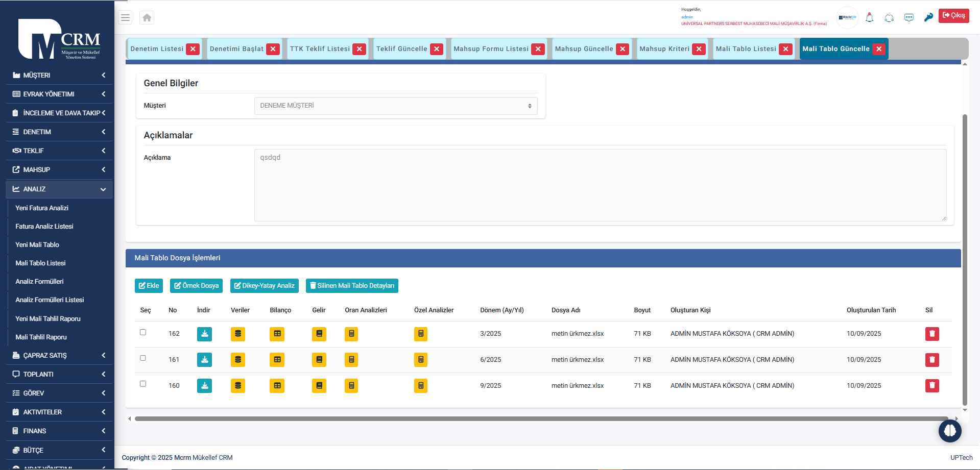Open Oran Analizleri for row 162
980x470 pixels.
point(351,334)
